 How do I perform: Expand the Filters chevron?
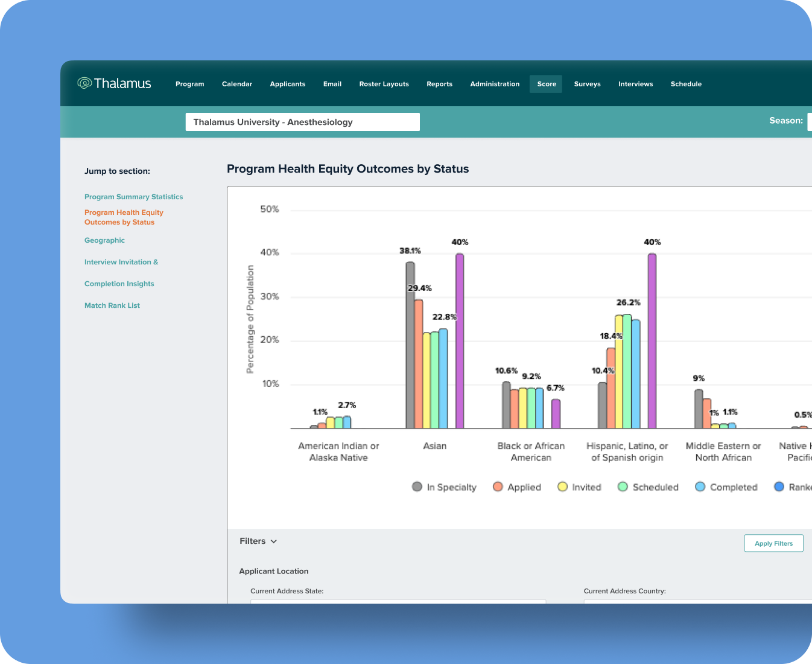[x=274, y=541]
